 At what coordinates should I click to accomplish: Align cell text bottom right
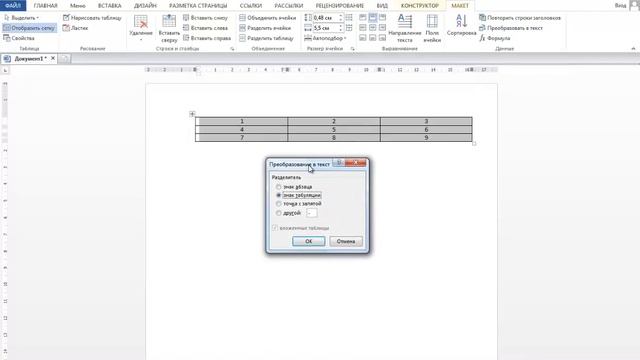pyautogui.click(x=382, y=38)
